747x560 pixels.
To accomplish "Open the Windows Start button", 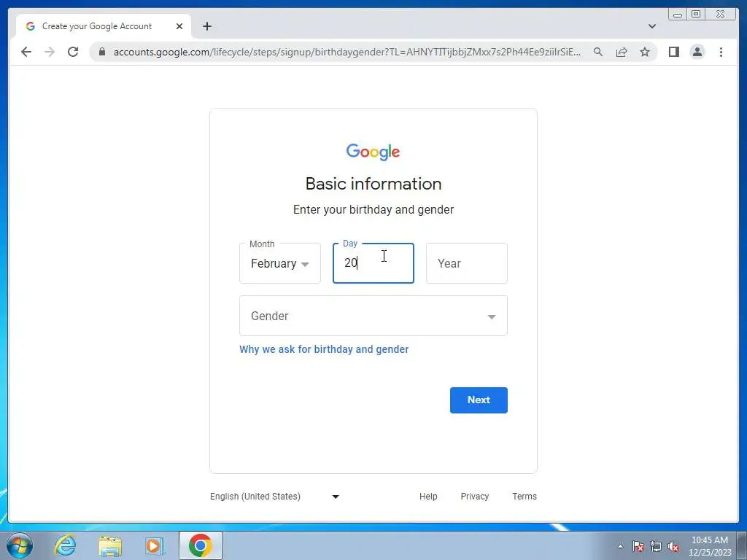I will (x=20, y=545).
